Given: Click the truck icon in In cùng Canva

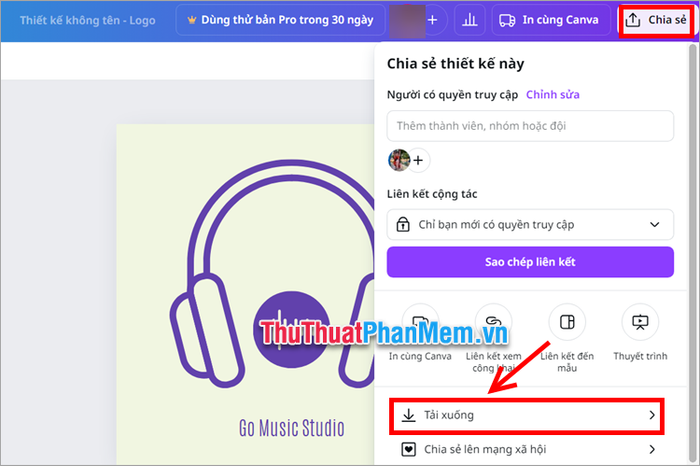Looking at the screenshot, I should (x=507, y=21).
